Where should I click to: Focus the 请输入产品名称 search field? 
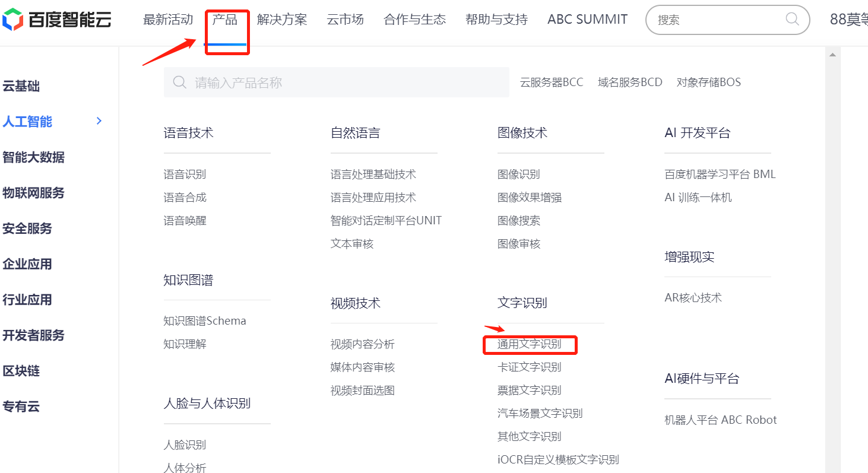[x=337, y=82]
